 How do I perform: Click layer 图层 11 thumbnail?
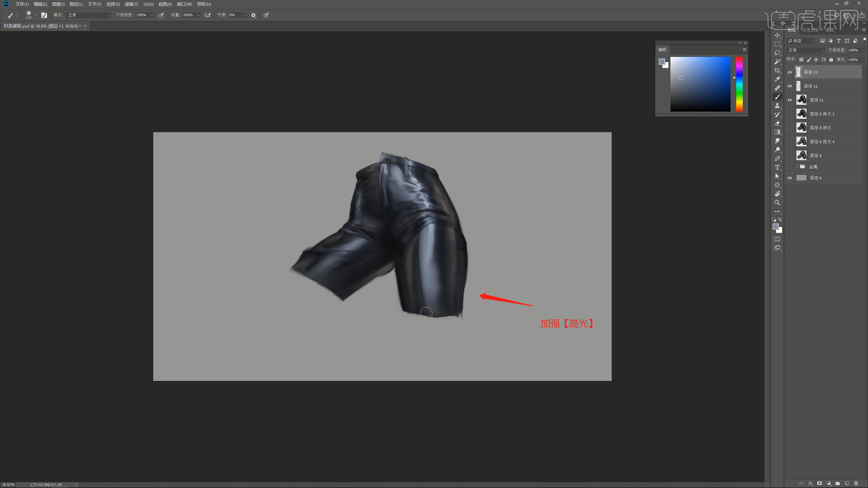click(x=801, y=100)
